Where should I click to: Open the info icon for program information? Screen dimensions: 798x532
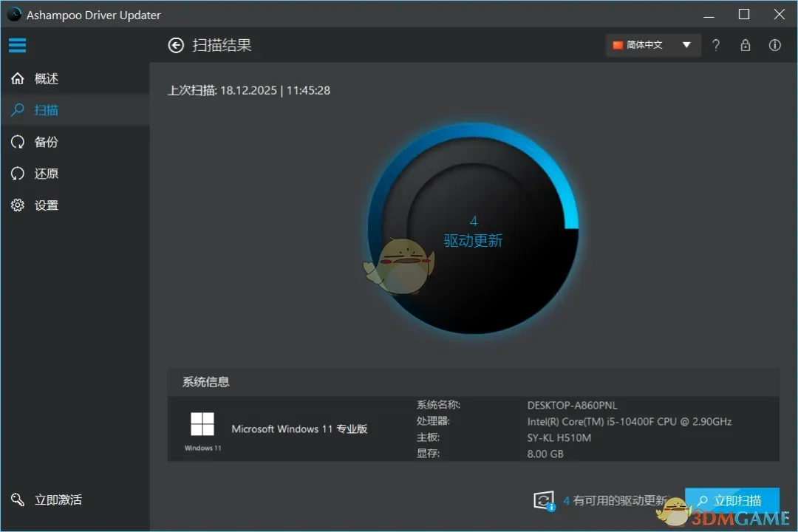pos(774,45)
